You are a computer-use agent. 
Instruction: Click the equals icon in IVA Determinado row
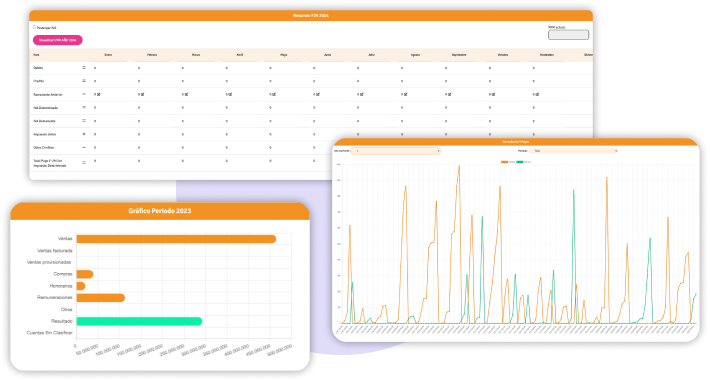[x=84, y=107]
